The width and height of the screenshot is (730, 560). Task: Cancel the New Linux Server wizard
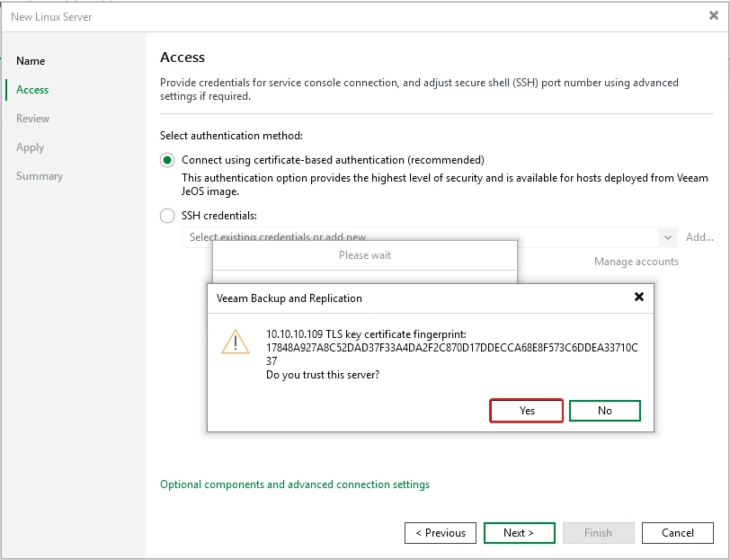(677, 533)
